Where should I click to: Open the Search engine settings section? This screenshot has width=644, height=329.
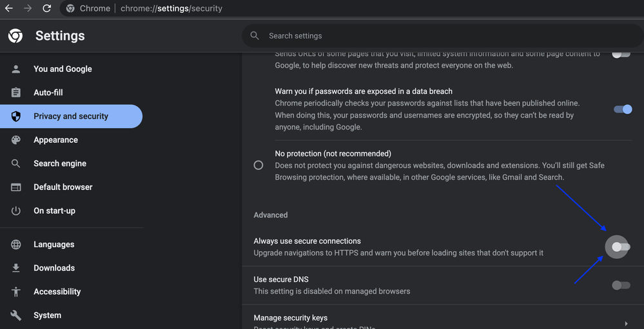pos(60,164)
